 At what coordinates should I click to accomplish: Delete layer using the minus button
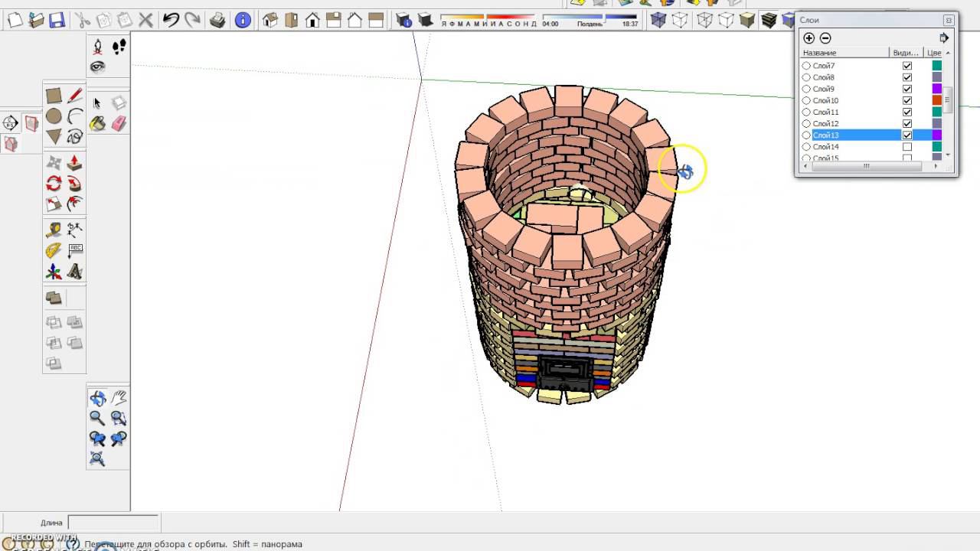tap(825, 37)
